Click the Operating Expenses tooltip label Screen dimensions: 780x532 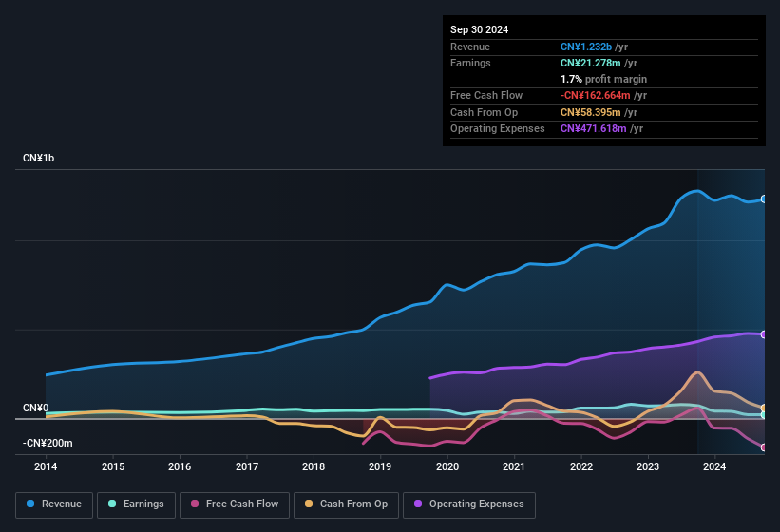(498, 129)
